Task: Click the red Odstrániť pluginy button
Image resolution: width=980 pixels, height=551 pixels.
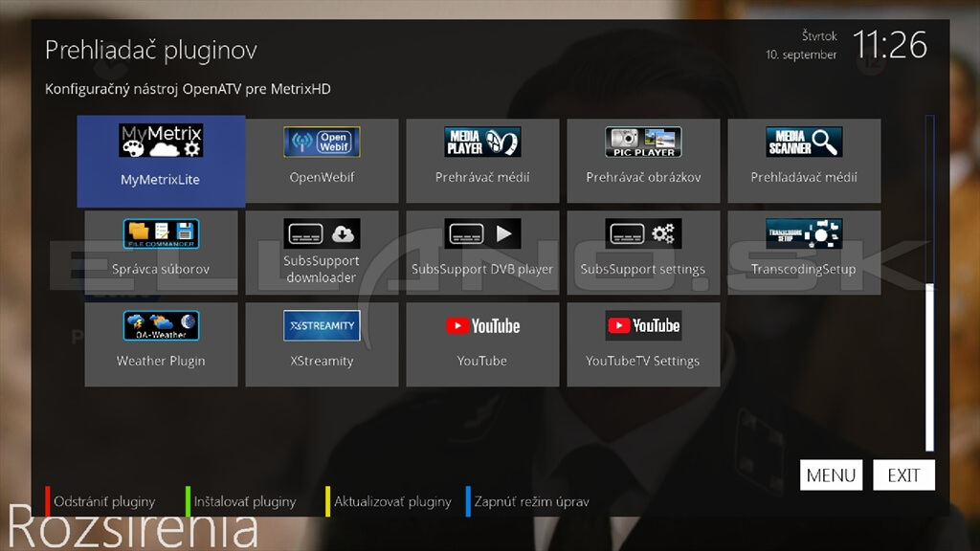Action: tap(100, 501)
